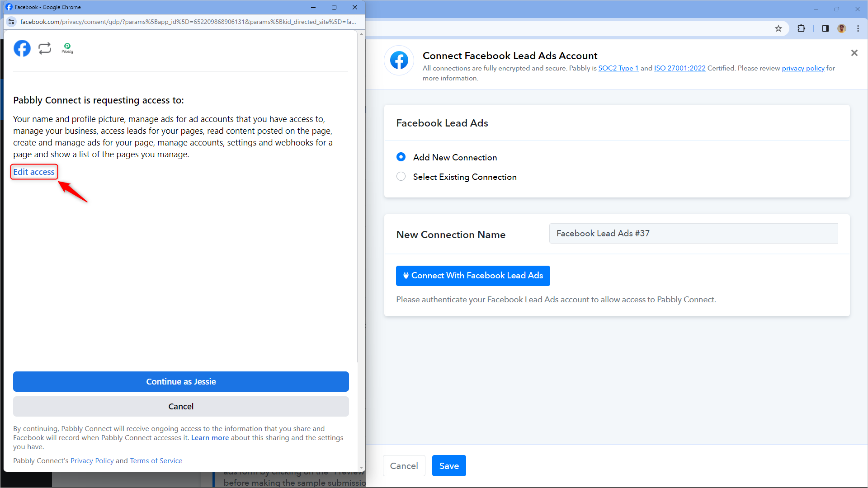Screen dimensions: 868x488
Task: Minimize the Facebook popup window
Action: tap(313, 7)
